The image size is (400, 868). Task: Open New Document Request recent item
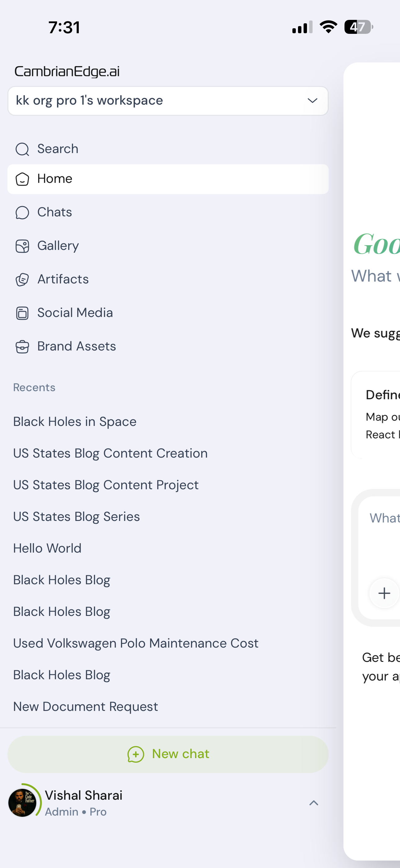(x=86, y=707)
